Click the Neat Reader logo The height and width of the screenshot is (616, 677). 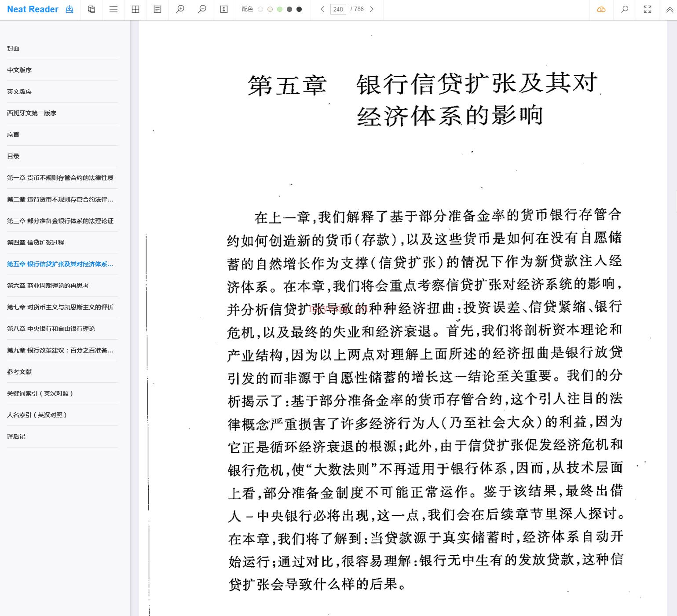tap(33, 9)
